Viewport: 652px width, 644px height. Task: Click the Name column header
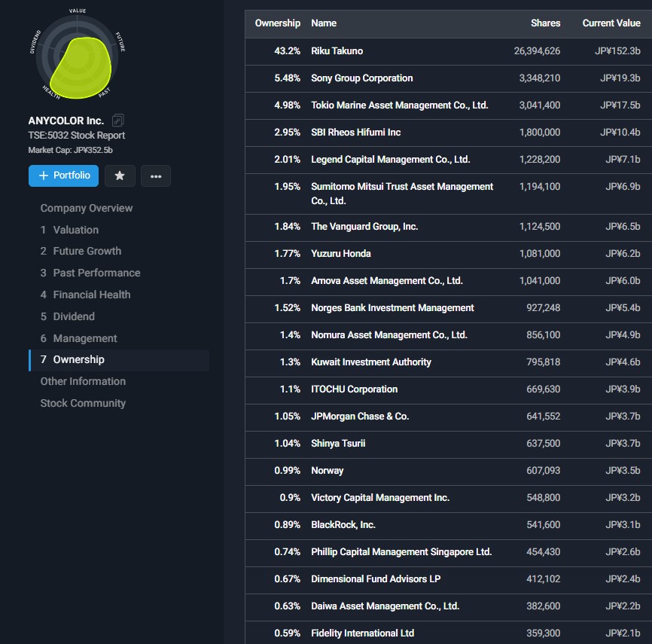point(324,23)
